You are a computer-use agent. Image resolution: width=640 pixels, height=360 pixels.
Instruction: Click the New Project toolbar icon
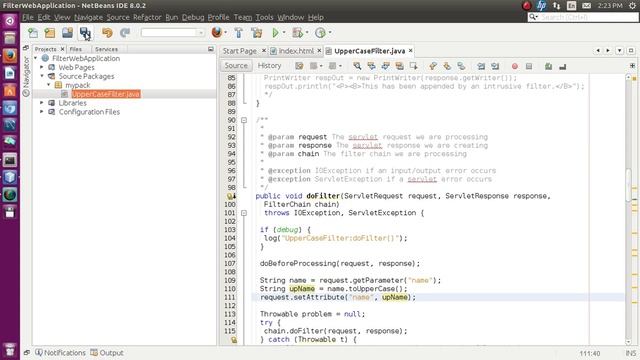tap(50, 33)
